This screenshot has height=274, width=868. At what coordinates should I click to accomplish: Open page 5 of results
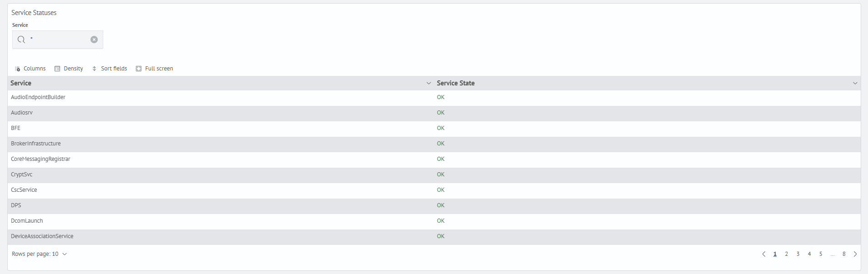[821, 254]
